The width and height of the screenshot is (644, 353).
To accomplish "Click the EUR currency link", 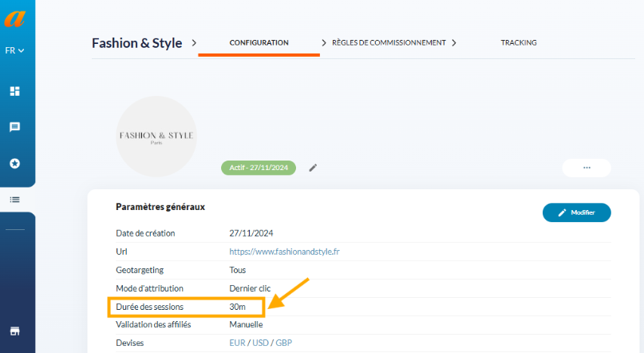I will pyautogui.click(x=237, y=343).
